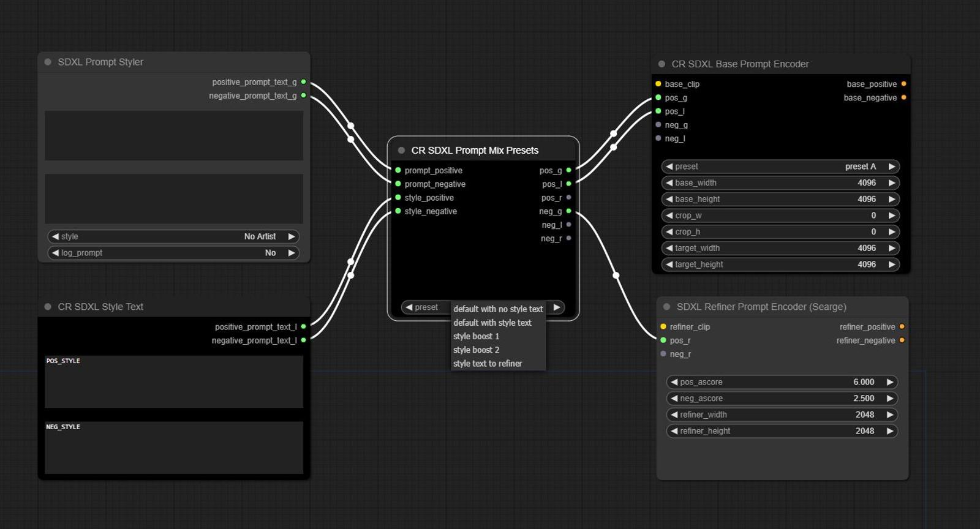Viewport: 980px width, 529px height.
Task: Click the base_positive output socket
Action: coord(903,84)
